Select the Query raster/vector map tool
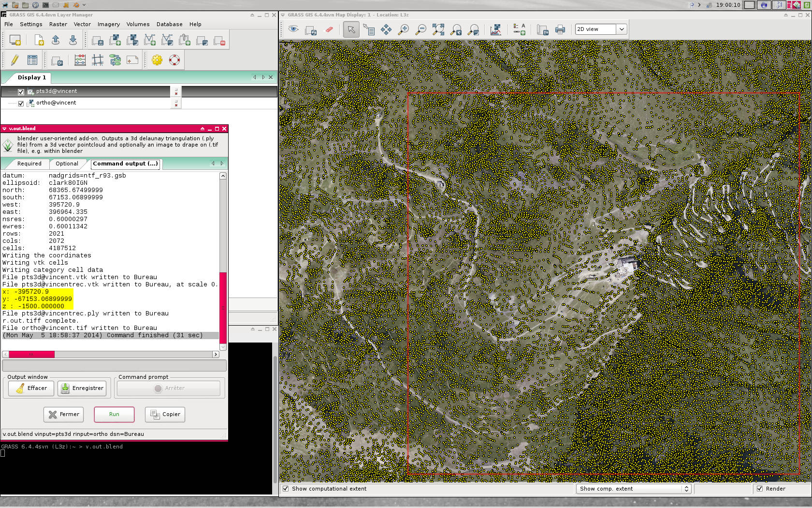The height and width of the screenshot is (508, 812). point(369,30)
